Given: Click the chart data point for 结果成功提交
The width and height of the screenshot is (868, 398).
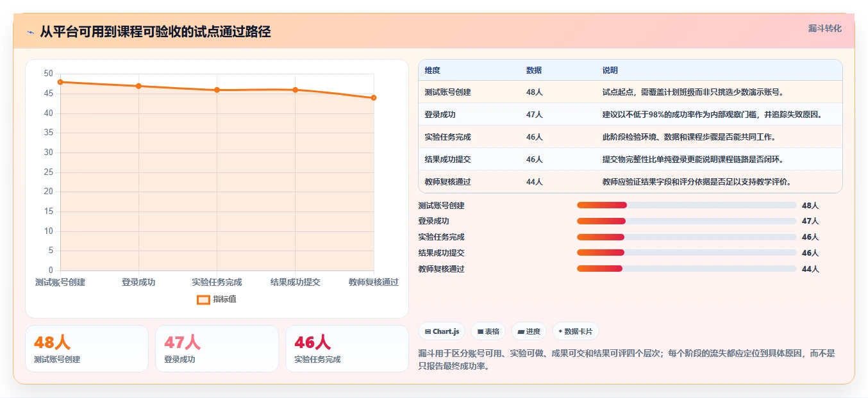Looking at the screenshot, I should (x=296, y=90).
